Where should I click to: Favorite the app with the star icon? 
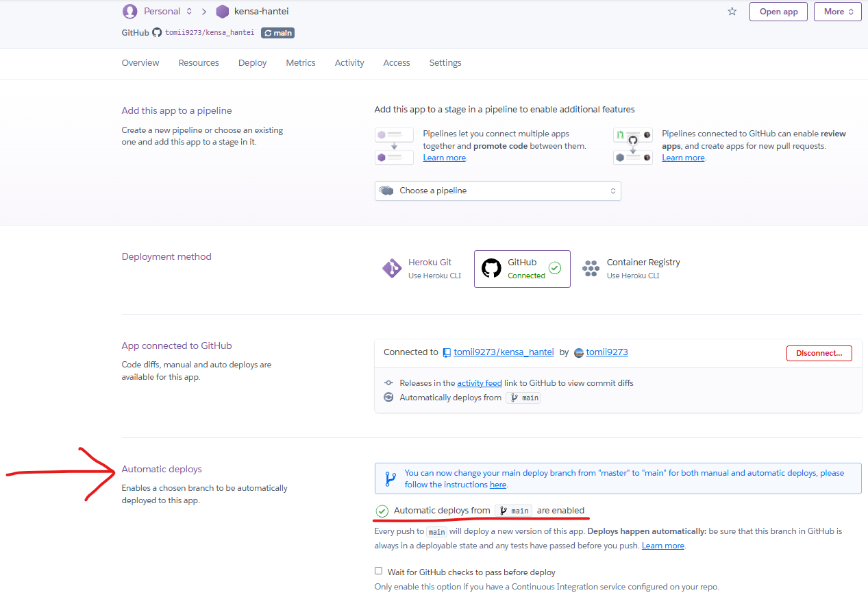click(732, 11)
